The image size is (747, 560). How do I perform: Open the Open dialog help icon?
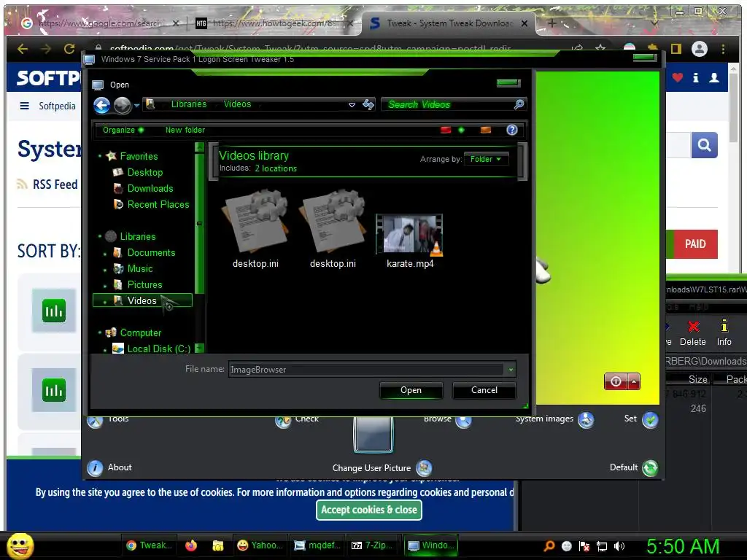click(511, 130)
